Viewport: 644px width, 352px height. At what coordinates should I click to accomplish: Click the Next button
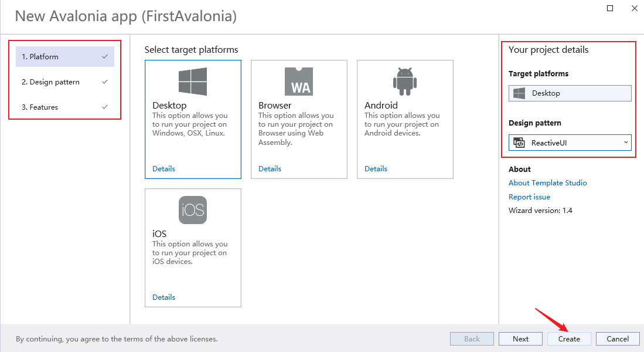point(520,339)
